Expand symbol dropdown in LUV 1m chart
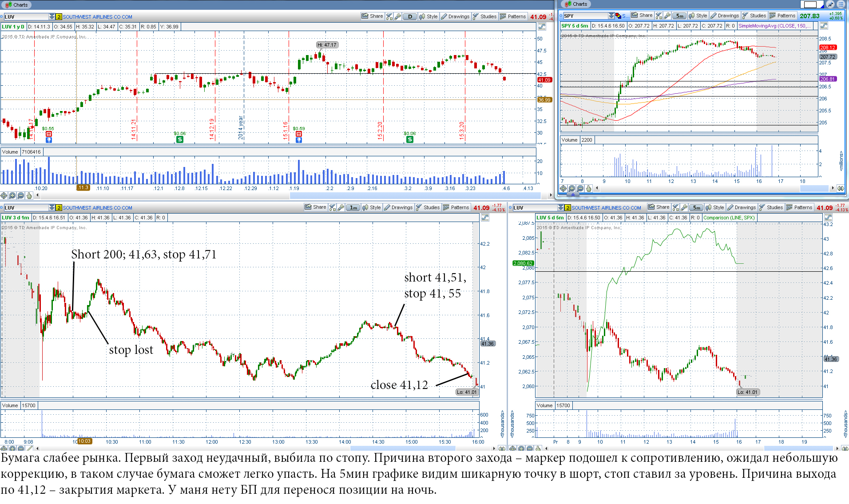Image resolution: width=849 pixels, height=504 pixels. point(52,208)
